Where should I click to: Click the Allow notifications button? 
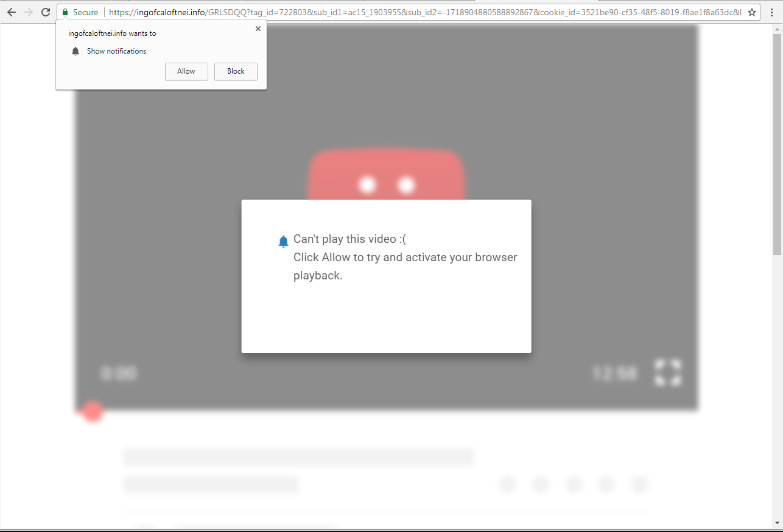[x=186, y=71]
